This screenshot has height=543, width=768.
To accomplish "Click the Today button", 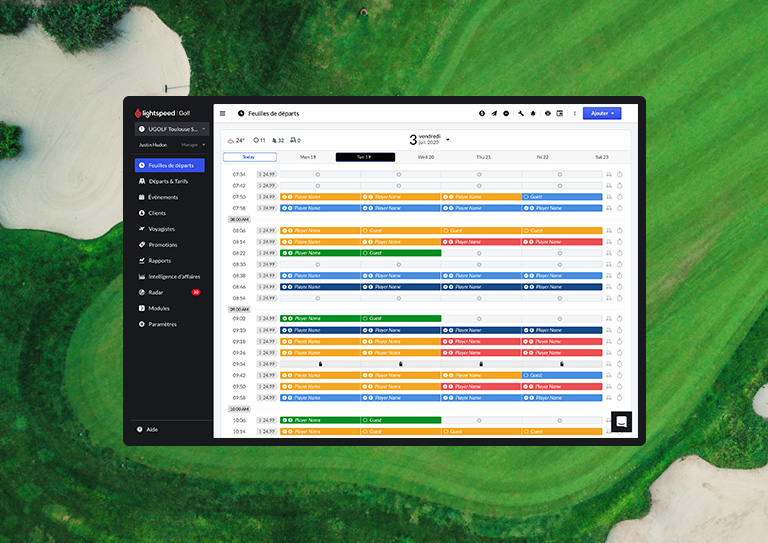I will tap(249, 157).
